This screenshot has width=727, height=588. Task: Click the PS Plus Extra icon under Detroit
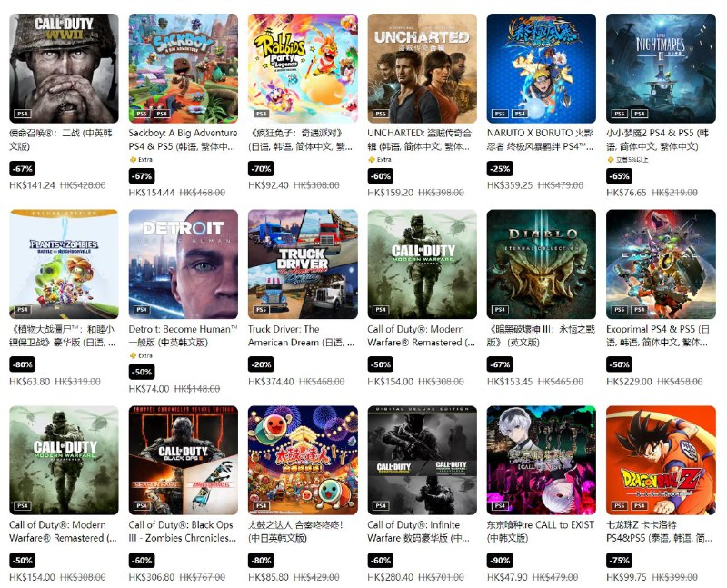[133, 355]
